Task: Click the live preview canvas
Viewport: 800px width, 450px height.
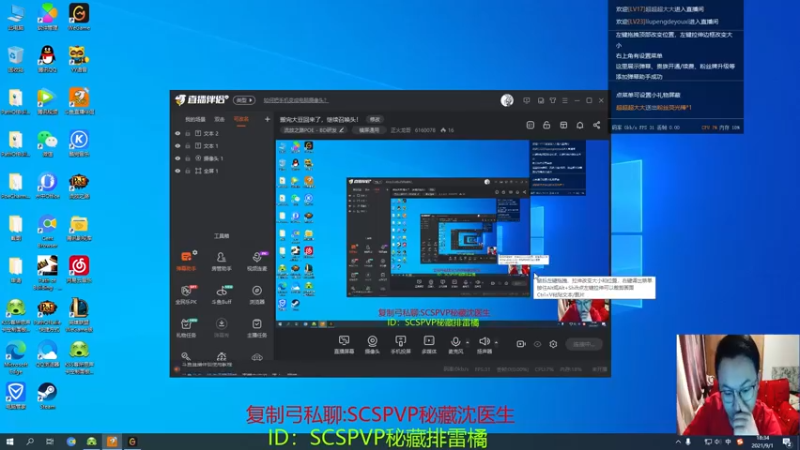Action: pyautogui.click(x=442, y=234)
